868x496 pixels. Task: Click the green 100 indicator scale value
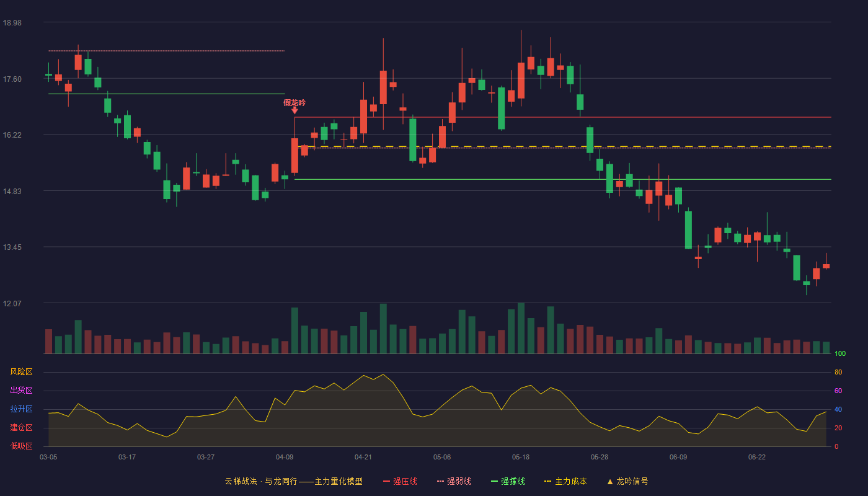coord(840,353)
